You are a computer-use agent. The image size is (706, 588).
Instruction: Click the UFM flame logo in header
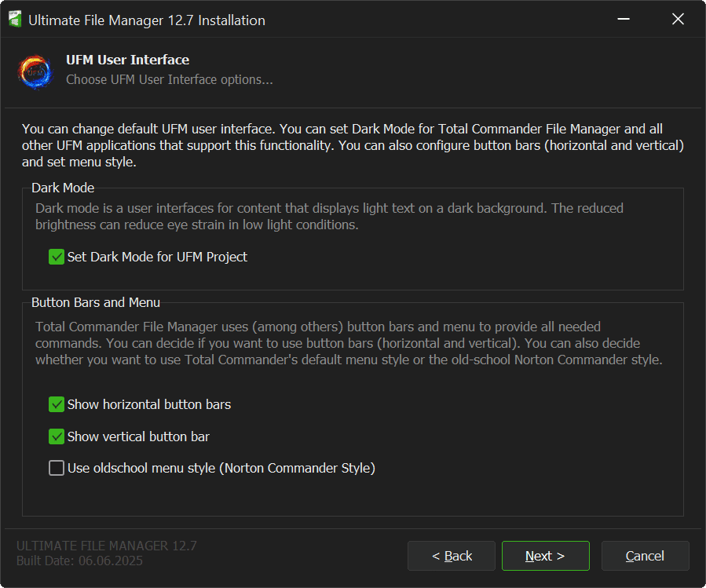click(x=35, y=71)
